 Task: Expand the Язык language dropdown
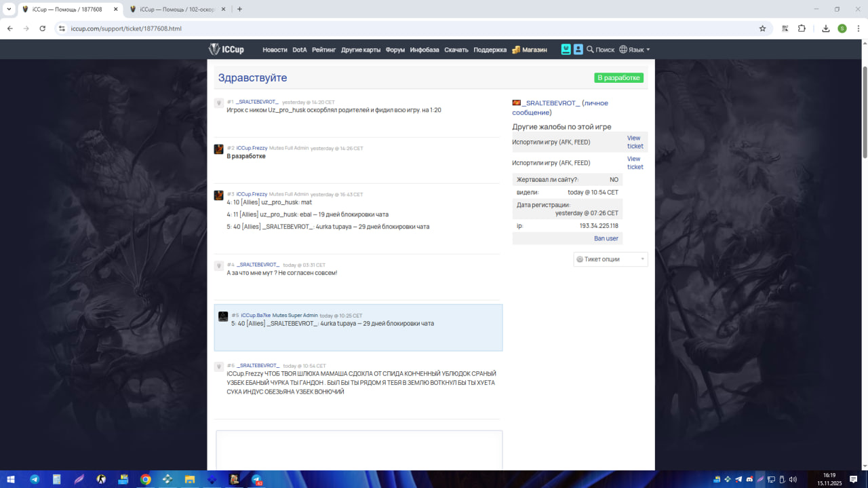click(x=635, y=50)
